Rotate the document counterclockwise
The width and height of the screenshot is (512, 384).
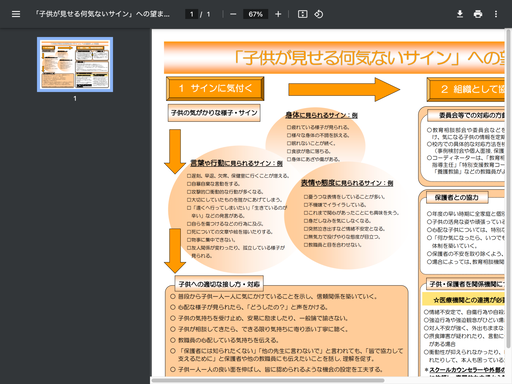[x=318, y=14]
